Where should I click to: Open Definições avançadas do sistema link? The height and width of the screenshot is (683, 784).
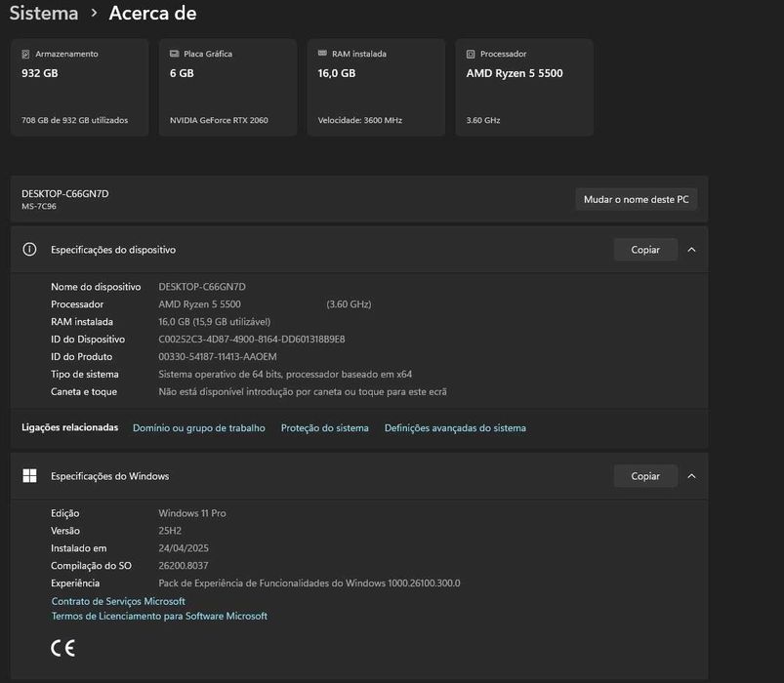[x=455, y=428]
